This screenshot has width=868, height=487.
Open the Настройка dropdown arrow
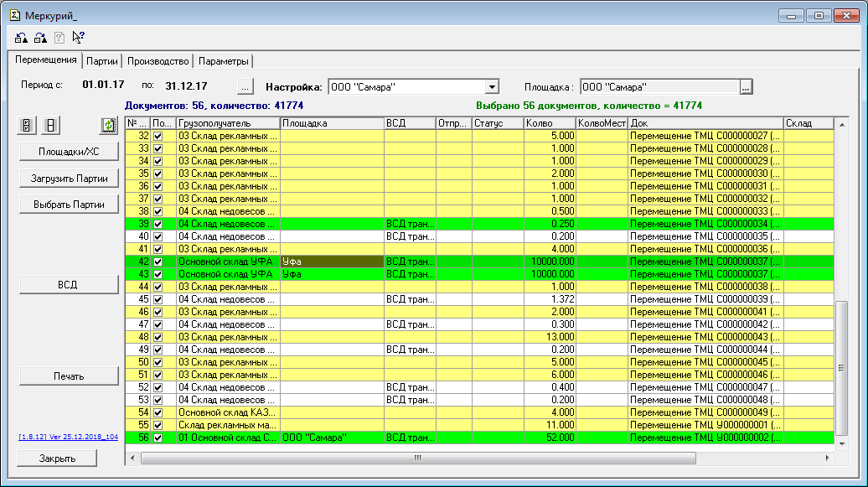pyautogui.click(x=492, y=87)
